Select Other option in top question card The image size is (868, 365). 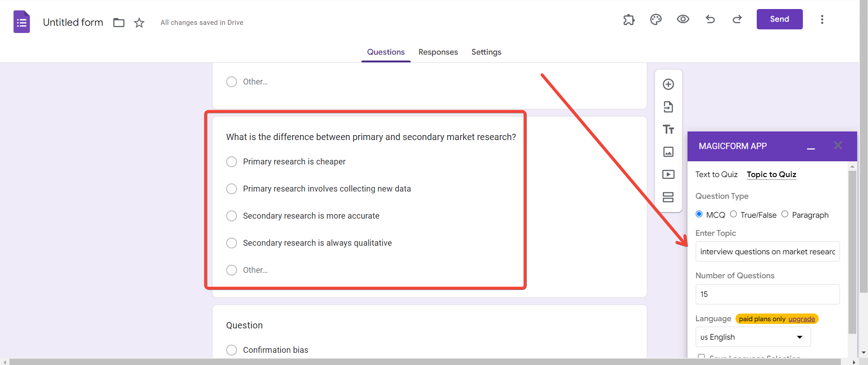[x=232, y=82]
